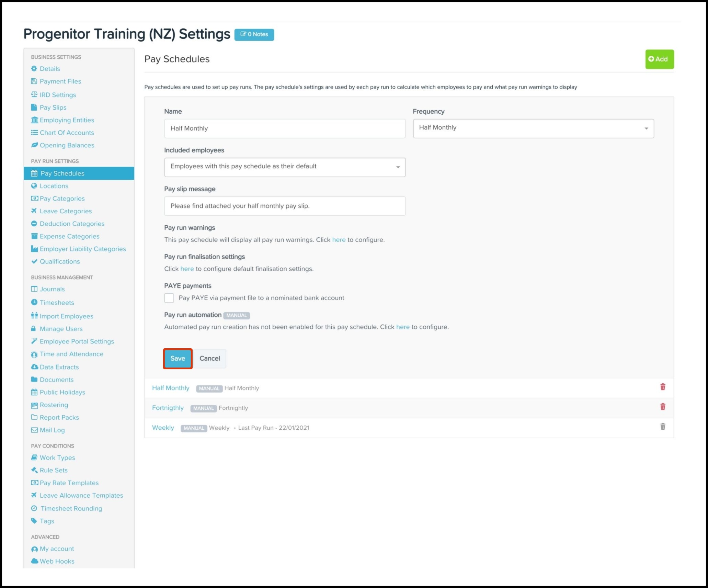Save the pay schedule
Viewport: 708px width, 588px height.
click(178, 359)
